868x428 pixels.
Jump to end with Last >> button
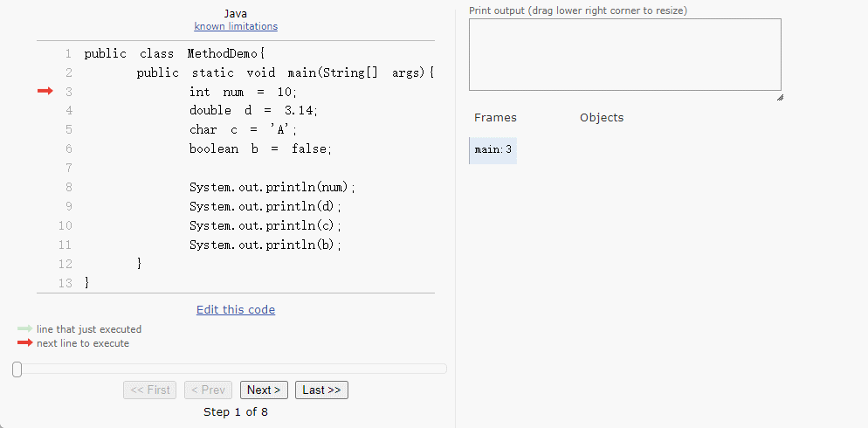[321, 390]
